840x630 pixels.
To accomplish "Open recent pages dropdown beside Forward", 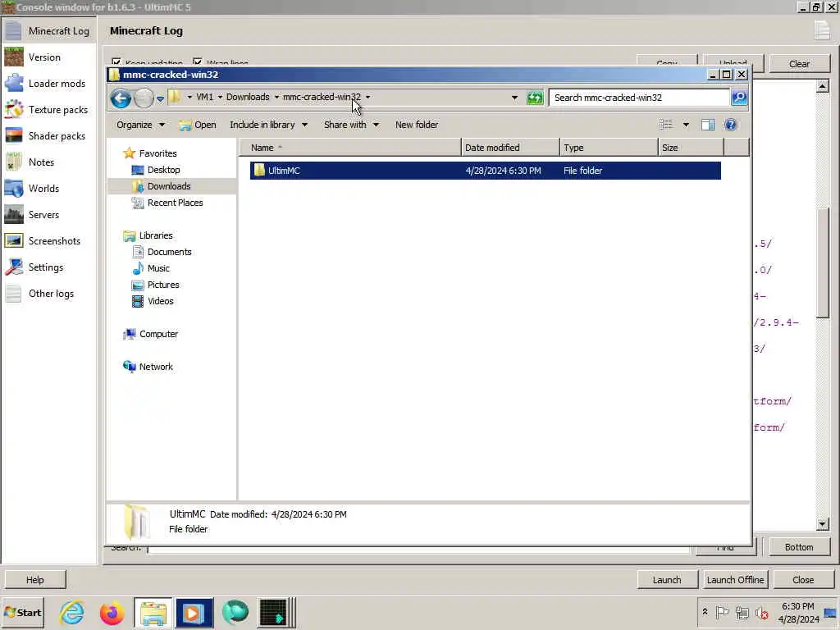I will pos(160,98).
